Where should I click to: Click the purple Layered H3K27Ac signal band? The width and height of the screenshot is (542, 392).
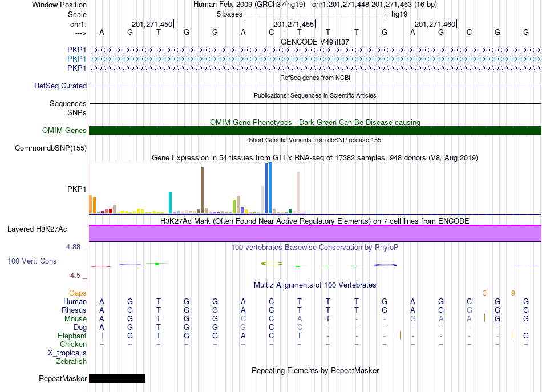point(316,233)
